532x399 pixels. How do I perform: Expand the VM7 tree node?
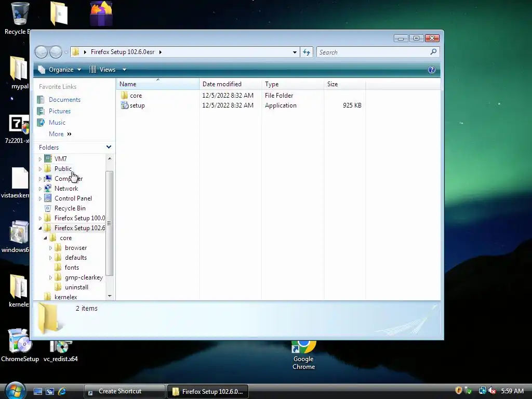tap(40, 159)
